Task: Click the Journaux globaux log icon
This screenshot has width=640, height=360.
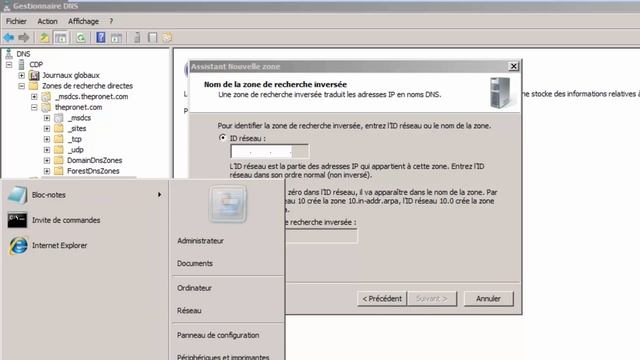Action: click(34, 75)
